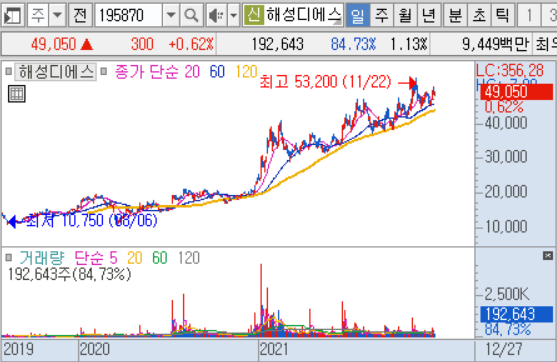Click the price change value 300
Viewport: 557px width, 362px height.
click(x=142, y=45)
